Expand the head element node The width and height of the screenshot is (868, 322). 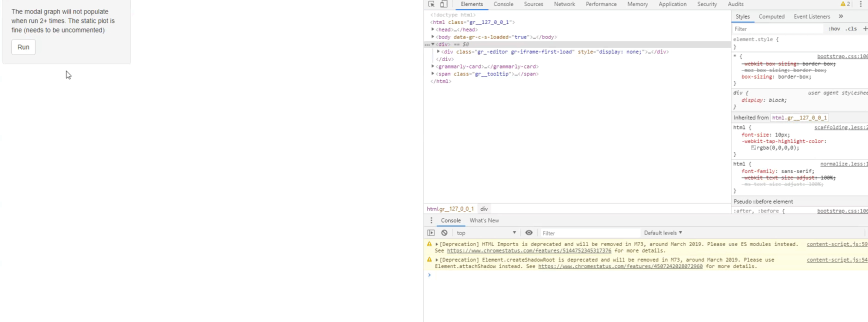(433, 29)
